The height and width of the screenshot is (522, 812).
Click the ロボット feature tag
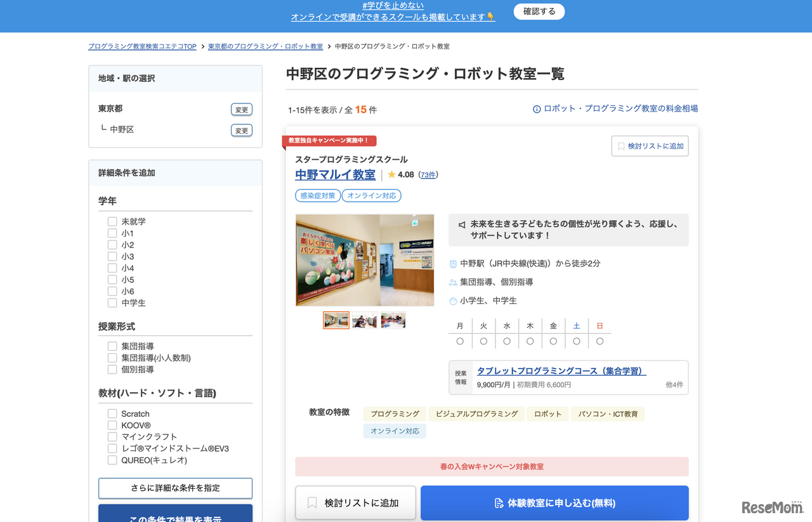[547, 414]
